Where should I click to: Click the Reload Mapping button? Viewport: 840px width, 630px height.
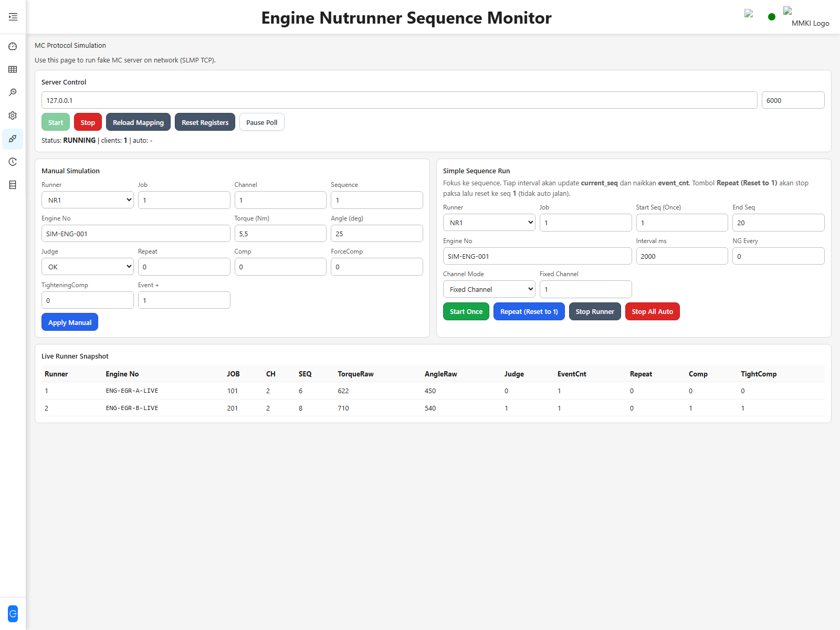[x=138, y=122]
